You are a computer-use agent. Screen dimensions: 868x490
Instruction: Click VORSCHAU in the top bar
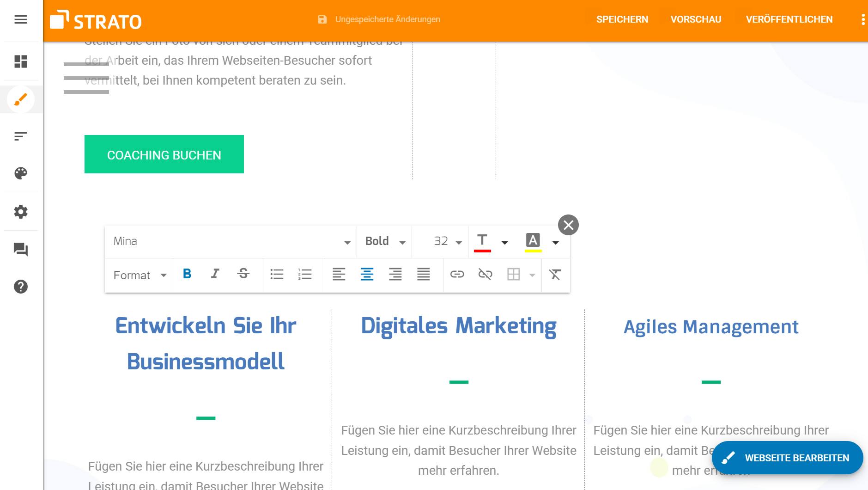[x=696, y=19]
